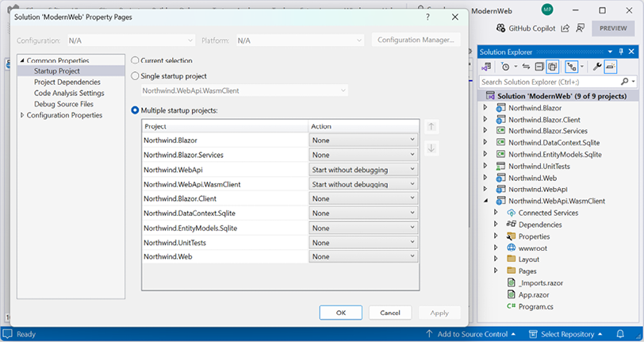Select Solution 'ModernWeb' root node
This screenshot has width=644, height=342.
pyautogui.click(x=562, y=96)
